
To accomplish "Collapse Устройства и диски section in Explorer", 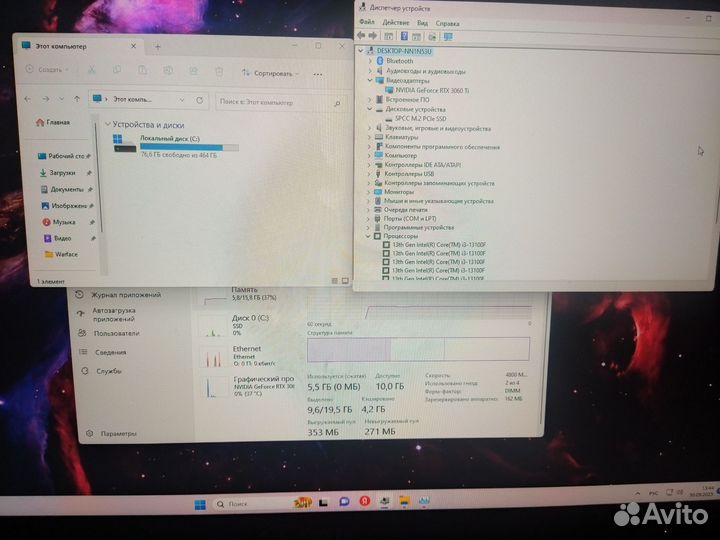I will 108,124.
